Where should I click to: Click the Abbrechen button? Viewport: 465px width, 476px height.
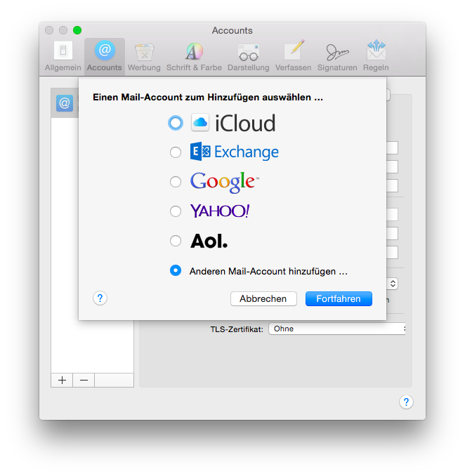(263, 298)
